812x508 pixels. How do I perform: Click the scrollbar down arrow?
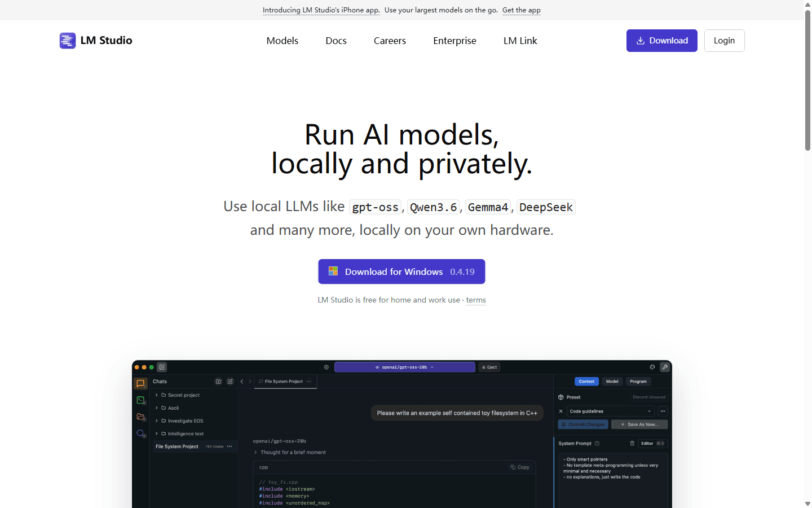(807, 503)
